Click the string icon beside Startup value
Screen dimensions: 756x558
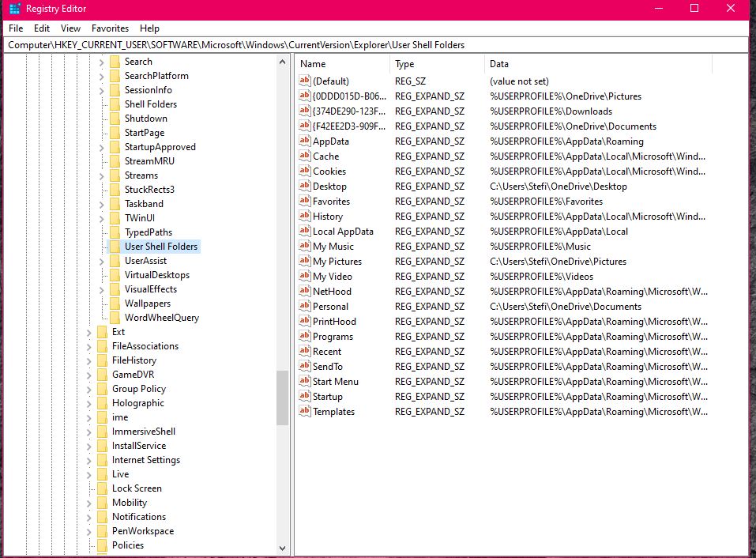point(304,396)
